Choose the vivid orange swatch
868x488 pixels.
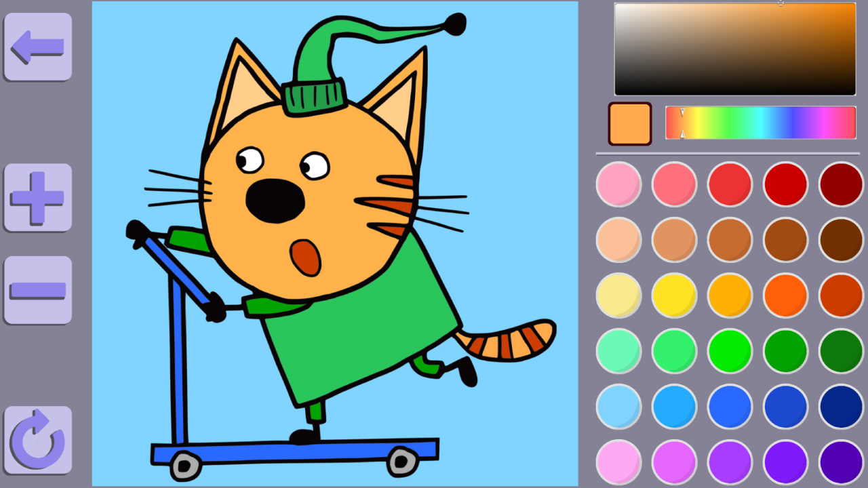tap(785, 295)
